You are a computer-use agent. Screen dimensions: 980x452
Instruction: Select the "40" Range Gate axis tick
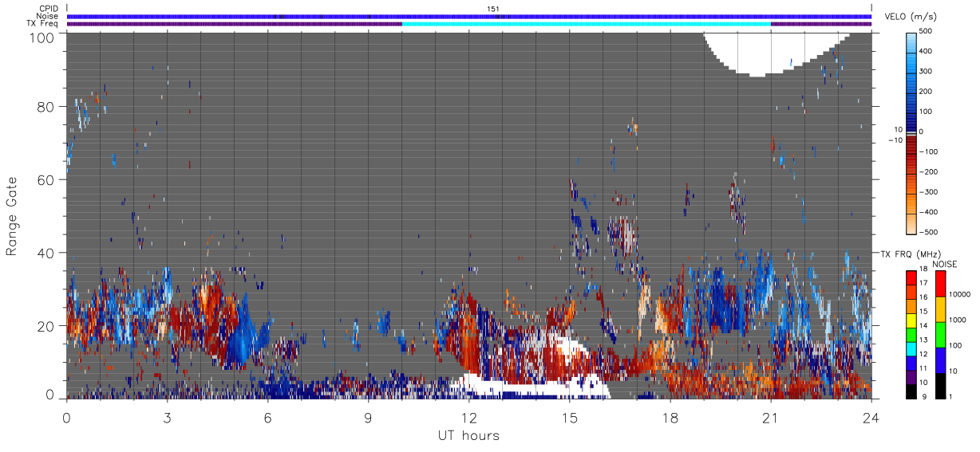[x=46, y=253]
